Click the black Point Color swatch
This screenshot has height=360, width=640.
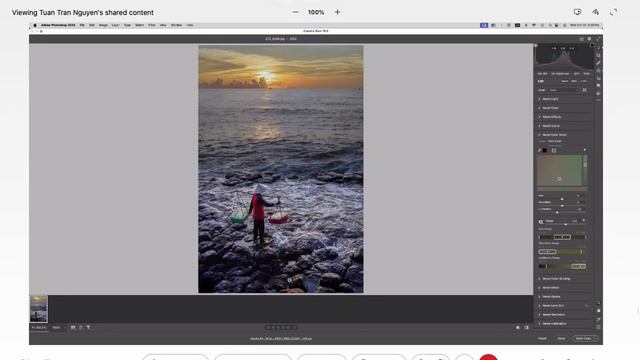click(545, 150)
